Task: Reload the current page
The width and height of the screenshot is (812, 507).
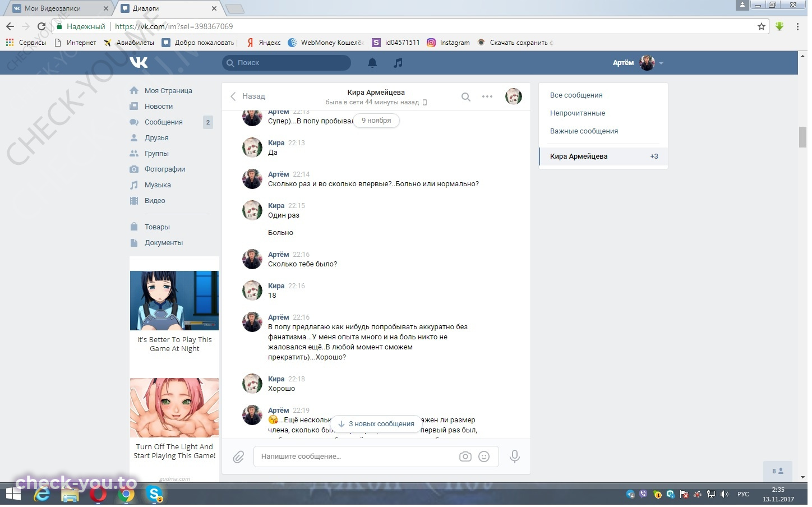Action: click(41, 26)
